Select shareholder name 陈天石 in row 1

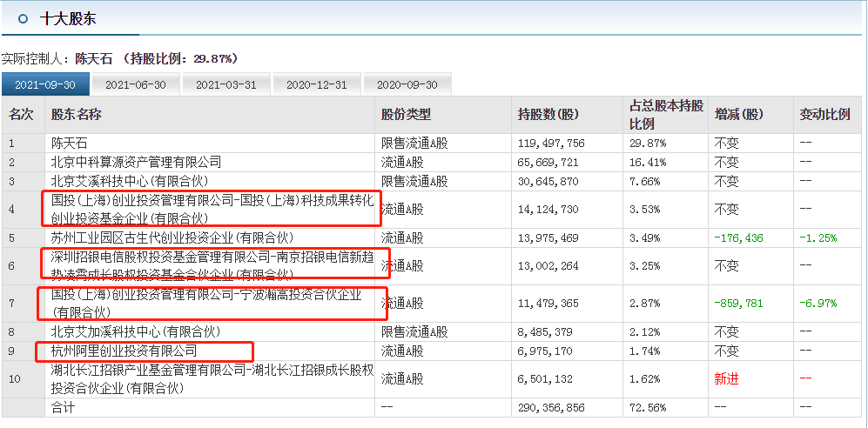click(69, 144)
